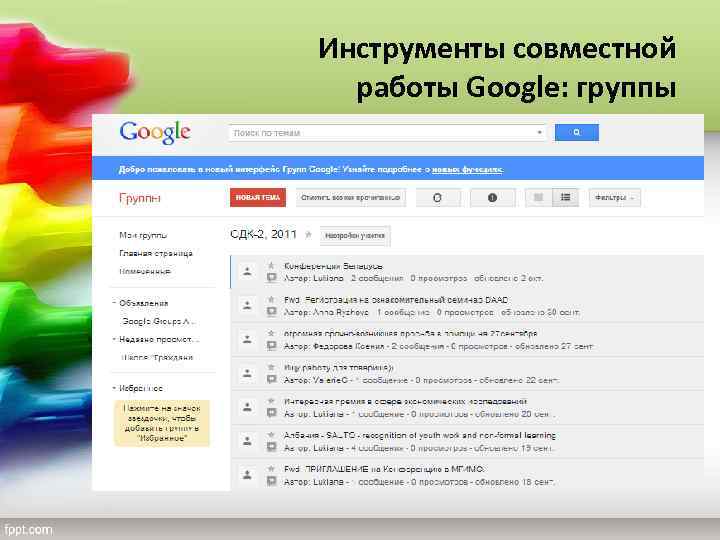Open the 'Интересная премия' topic
The width and height of the screenshot is (720, 540).
click(x=405, y=402)
